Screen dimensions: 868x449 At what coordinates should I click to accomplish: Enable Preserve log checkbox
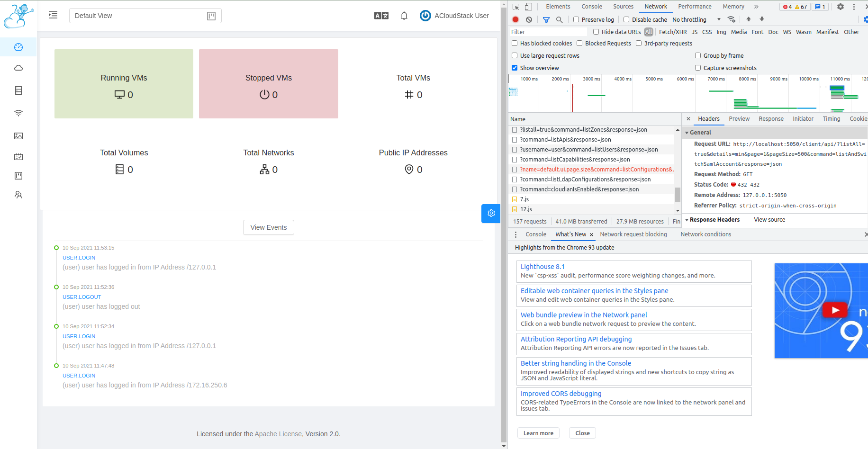pyautogui.click(x=576, y=19)
